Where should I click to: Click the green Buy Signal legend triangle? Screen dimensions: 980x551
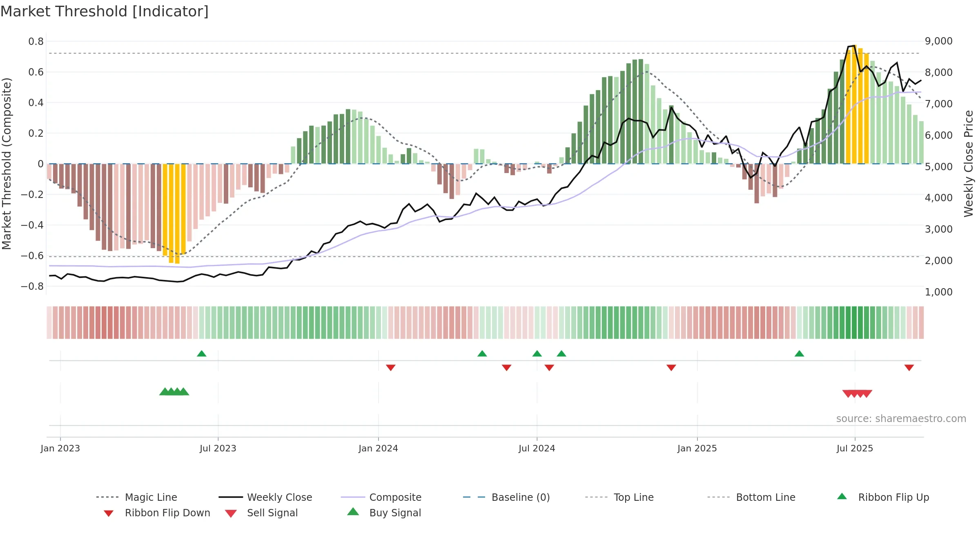[353, 511]
